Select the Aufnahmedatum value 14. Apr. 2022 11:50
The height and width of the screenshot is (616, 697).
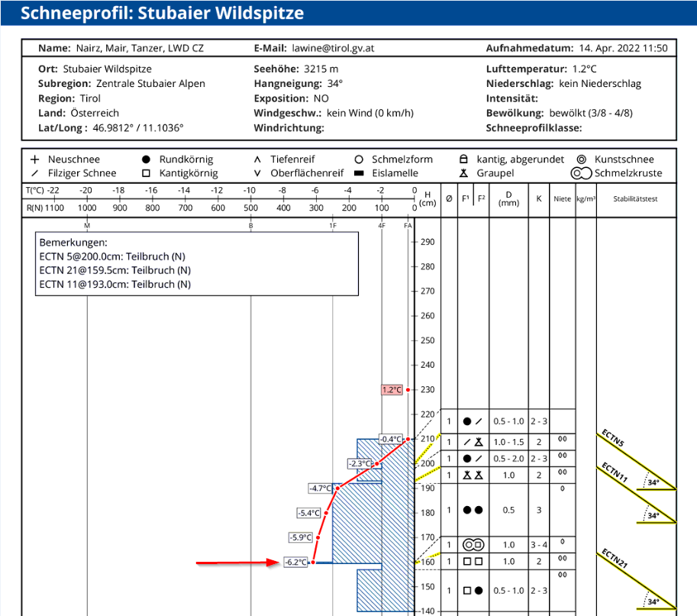click(x=623, y=48)
